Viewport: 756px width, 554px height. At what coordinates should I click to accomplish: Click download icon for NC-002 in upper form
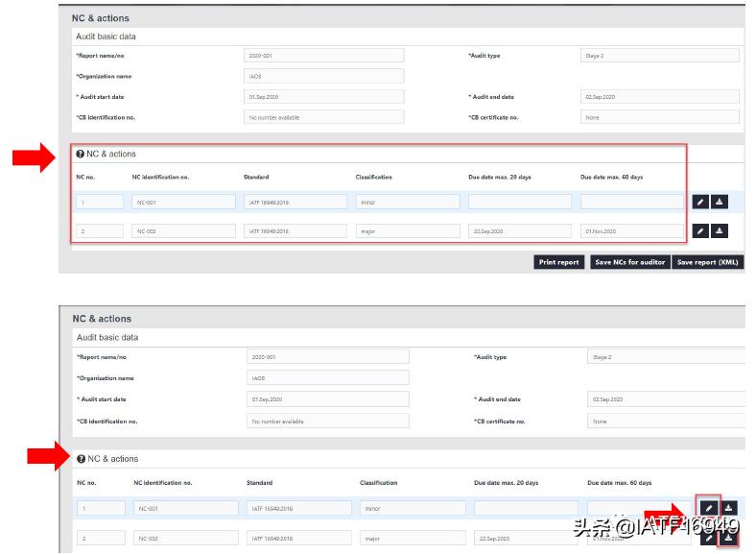point(721,230)
